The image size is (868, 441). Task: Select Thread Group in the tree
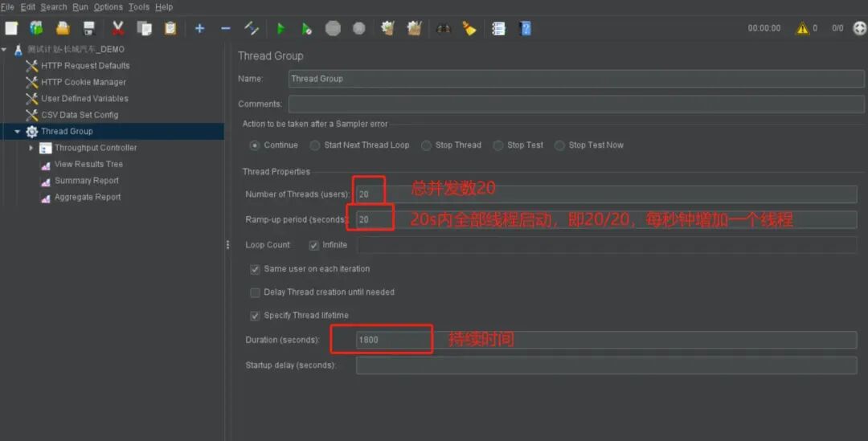coord(67,132)
